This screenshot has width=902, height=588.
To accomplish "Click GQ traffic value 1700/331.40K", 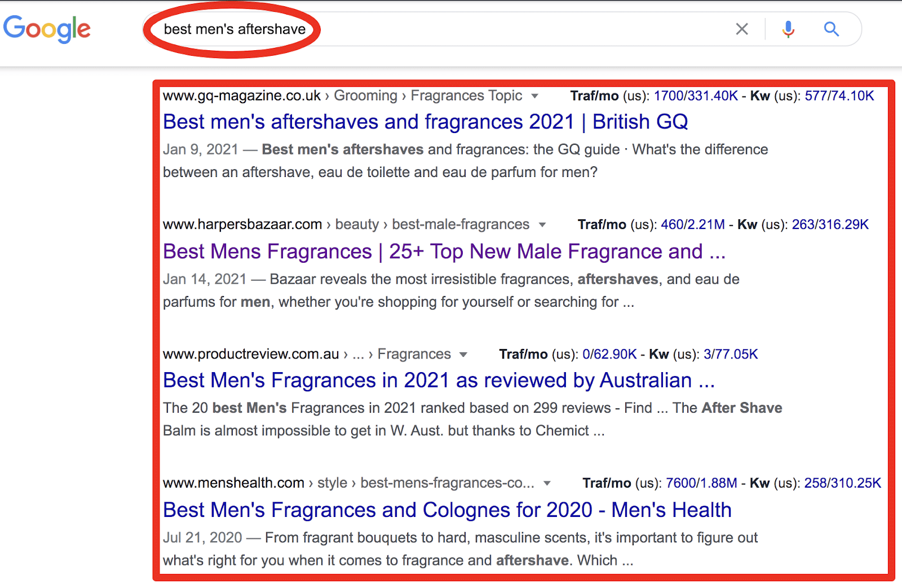I will pyautogui.click(x=696, y=96).
